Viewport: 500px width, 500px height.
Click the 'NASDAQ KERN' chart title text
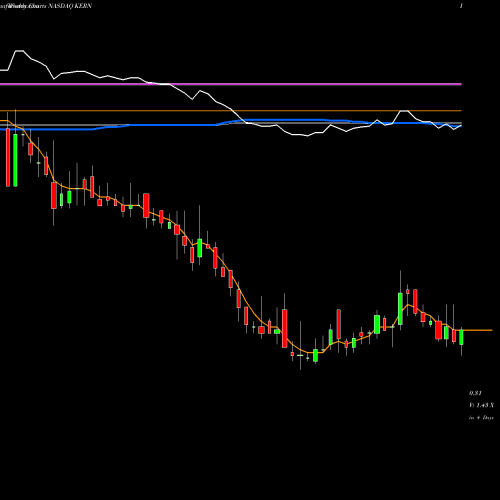(70, 6)
